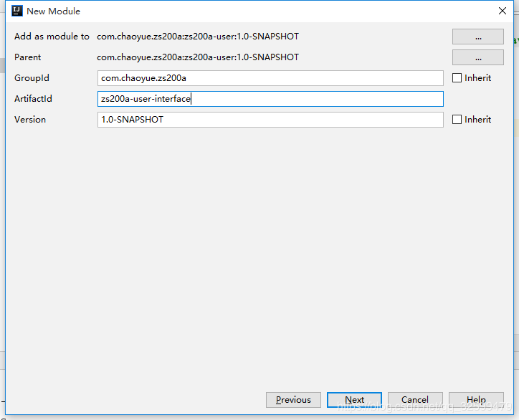519x420 pixels.
Task: Open browse button for Add as module to
Action: (477, 37)
